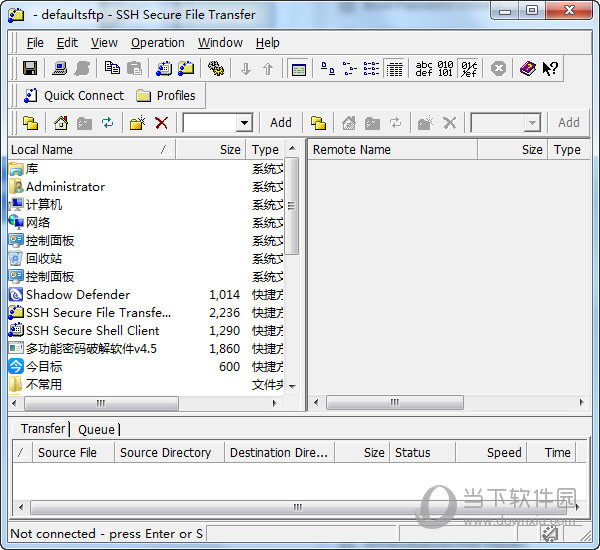Select Shadow Defender in the local file list
The height and width of the screenshot is (550, 600).
pyautogui.click(x=77, y=295)
